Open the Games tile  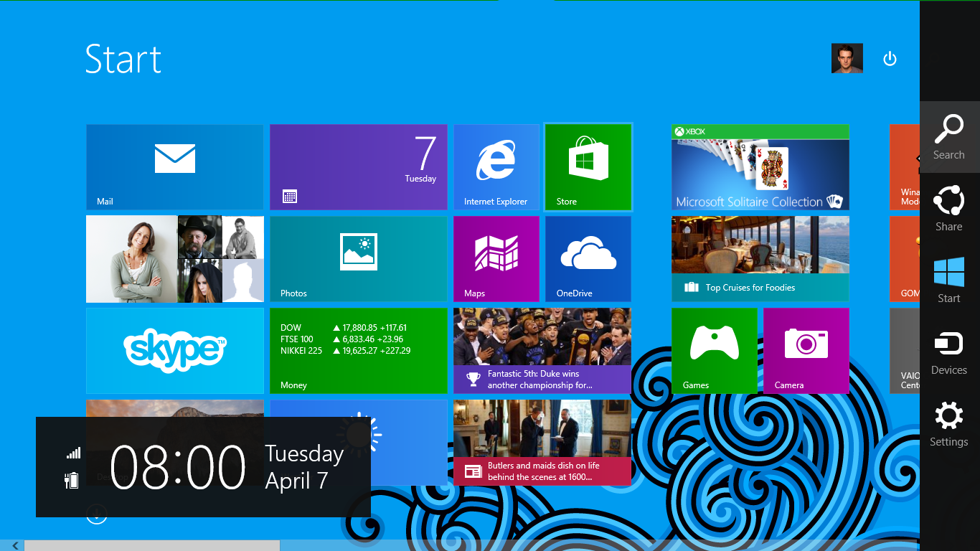tap(715, 351)
